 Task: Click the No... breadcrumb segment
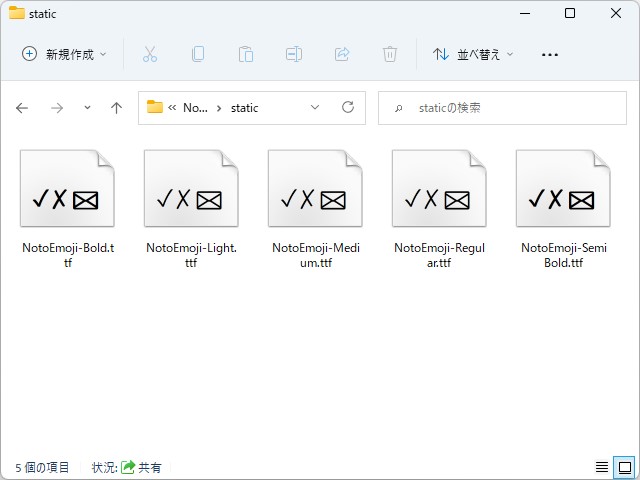[x=195, y=108]
